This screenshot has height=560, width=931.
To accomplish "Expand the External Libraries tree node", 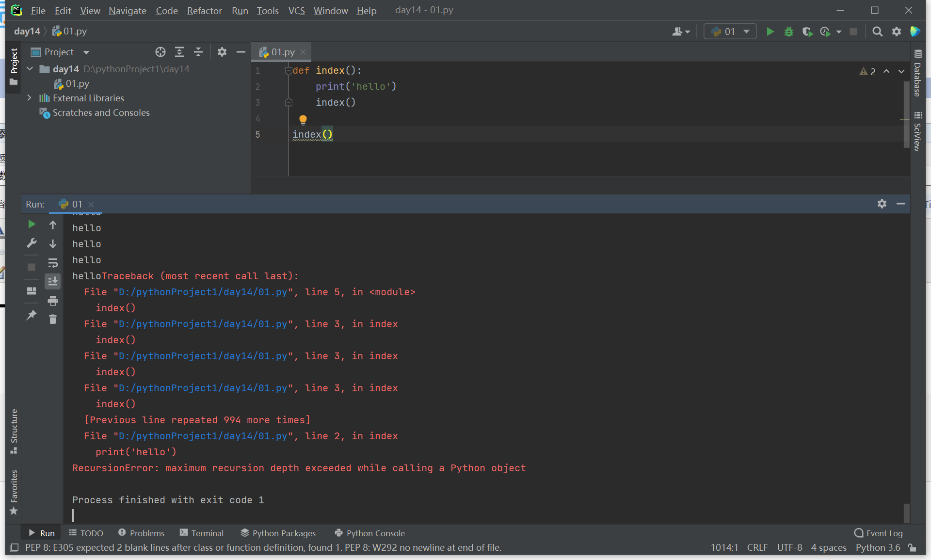I will click(30, 98).
